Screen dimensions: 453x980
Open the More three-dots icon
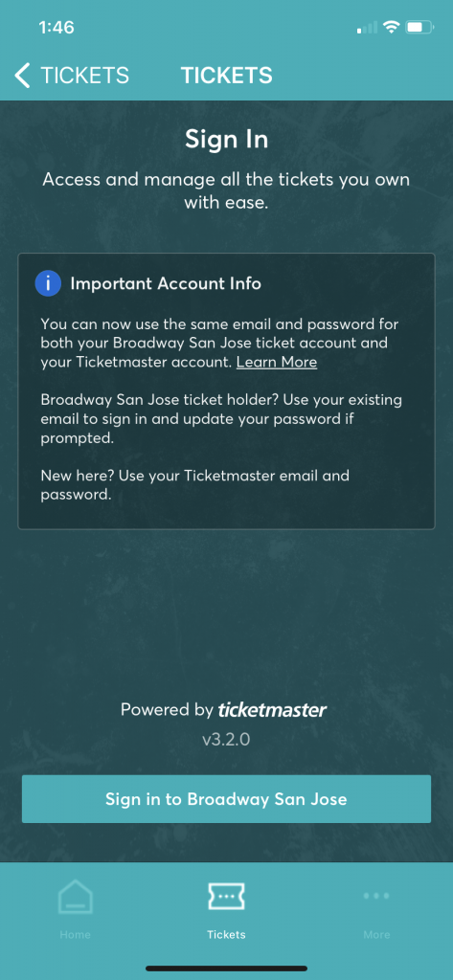tap(376, 896)
